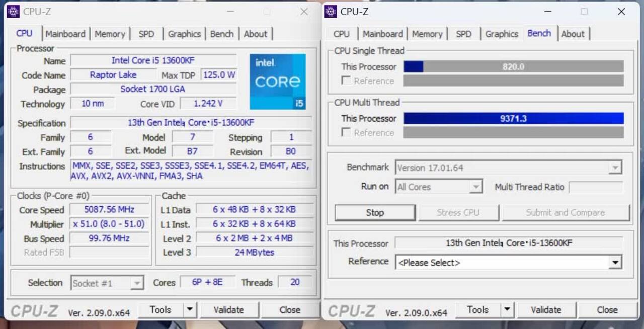Image resolution: width=644 pixels, height=329 pixels.
Task: Click the Stress CPU button
Action: 458,212
